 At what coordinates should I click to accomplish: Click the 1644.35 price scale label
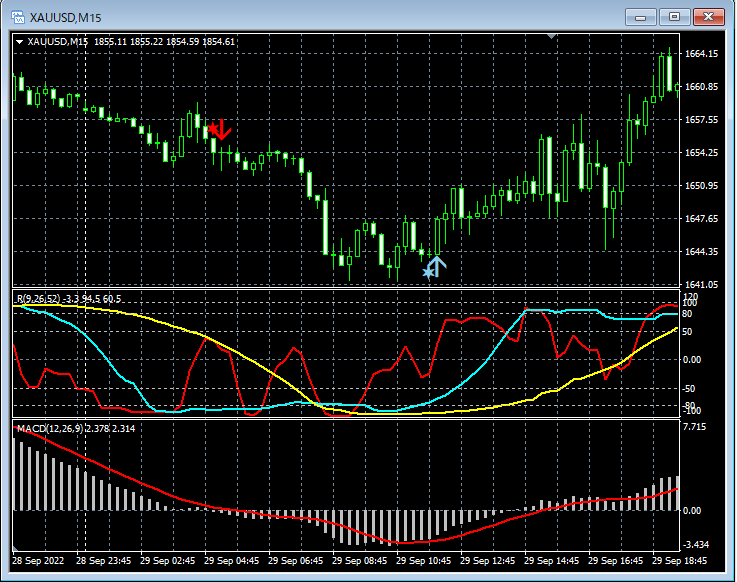702,252
